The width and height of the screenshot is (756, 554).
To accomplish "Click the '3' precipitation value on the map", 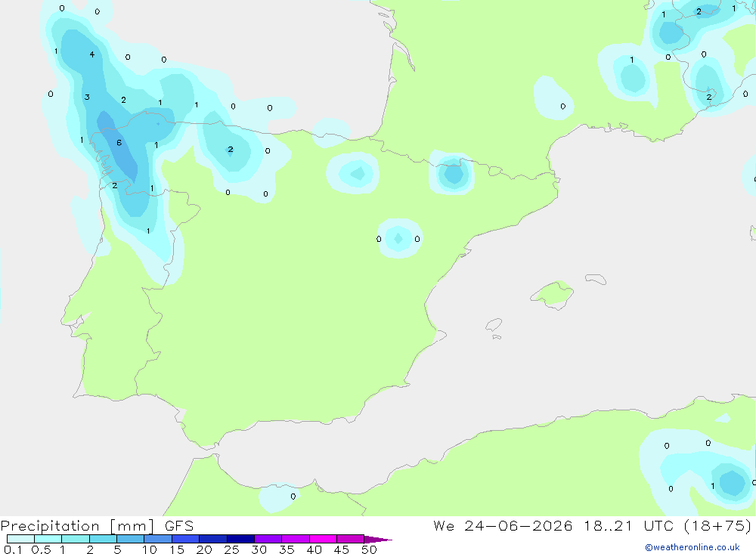I will [x=87, y=97].
